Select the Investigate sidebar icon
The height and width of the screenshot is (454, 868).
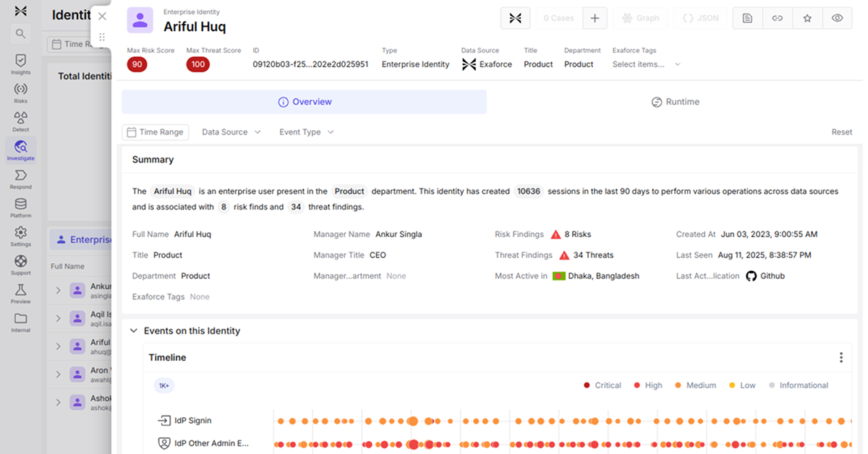point(20,150)
